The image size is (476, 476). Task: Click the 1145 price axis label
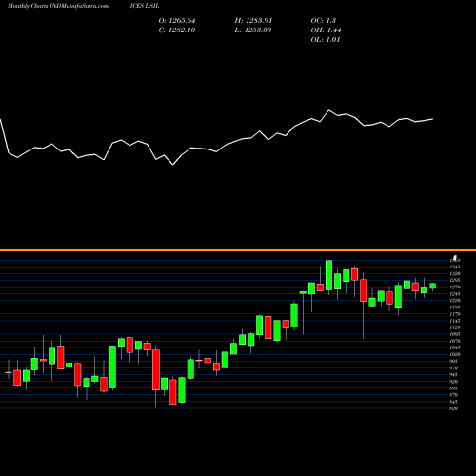(x=455, y=321)
